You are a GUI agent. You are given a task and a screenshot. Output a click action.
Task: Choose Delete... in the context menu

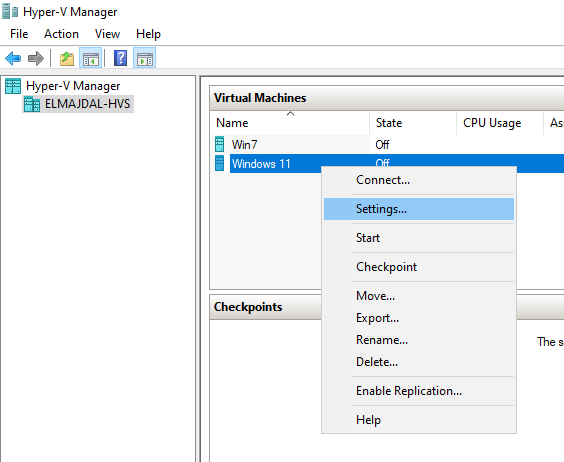tap(419, 362)
